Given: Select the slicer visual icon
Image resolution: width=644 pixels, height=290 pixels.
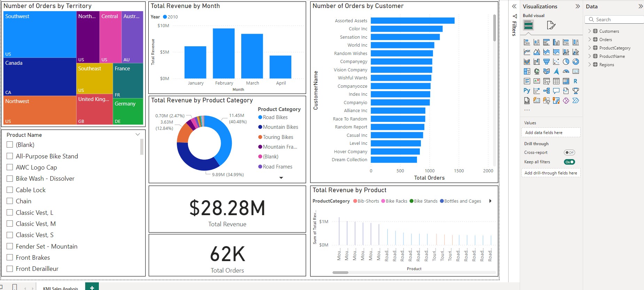Looking at the screenshot, I should (547, 81).
